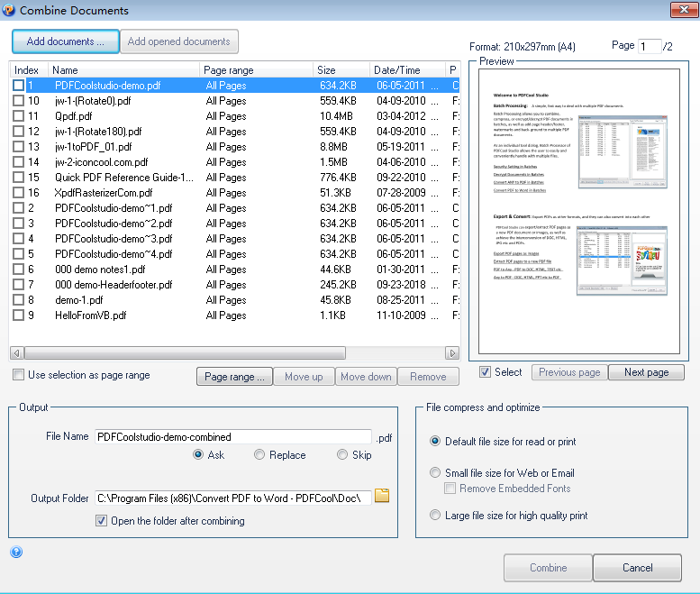Tick the checkbox for HelloFromVB.pdf
Viewport: 700px width, 594px height.
point(18,315)
